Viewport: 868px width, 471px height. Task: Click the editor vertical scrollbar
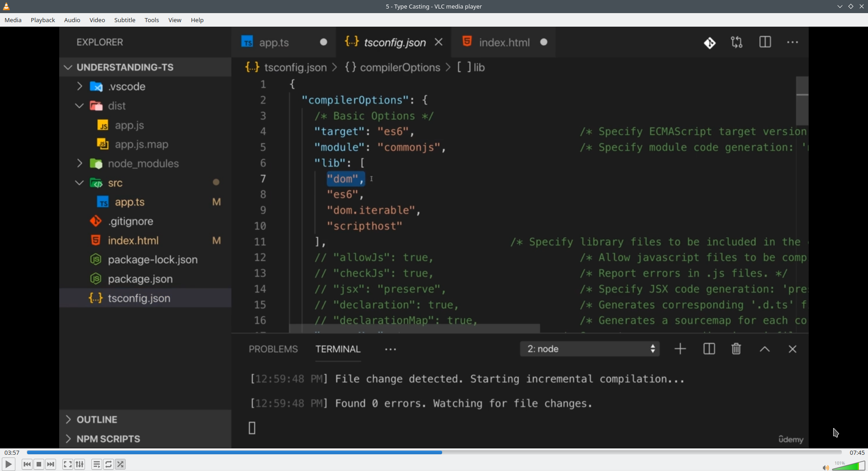coord(802,101)
